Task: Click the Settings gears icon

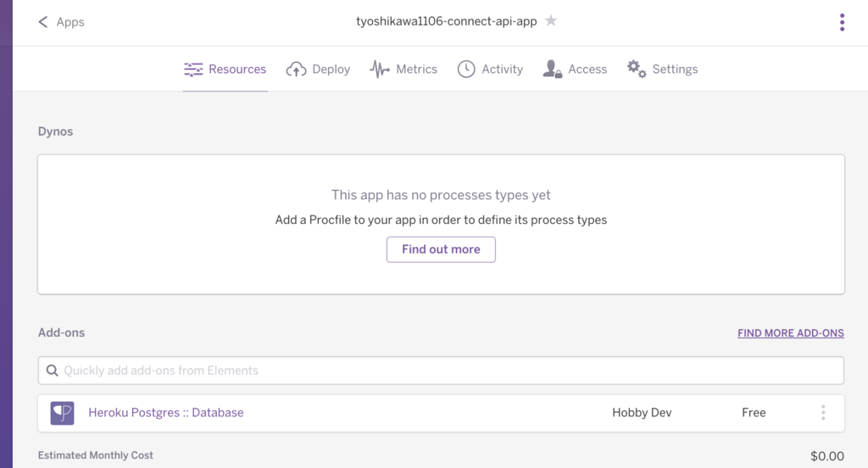Action: point(637,70)
